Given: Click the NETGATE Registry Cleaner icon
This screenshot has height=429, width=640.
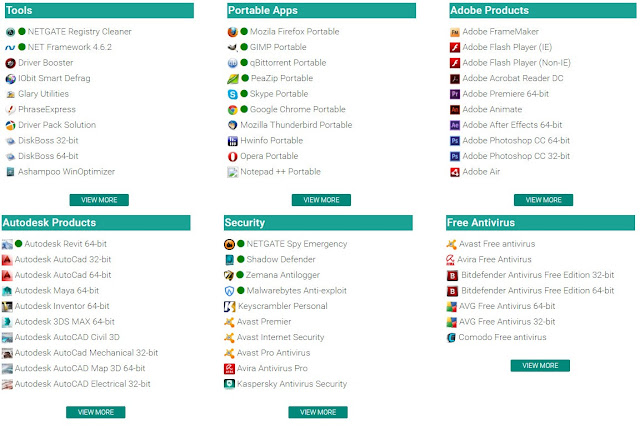Looking at the screenshot, I should tap(10, 32).
